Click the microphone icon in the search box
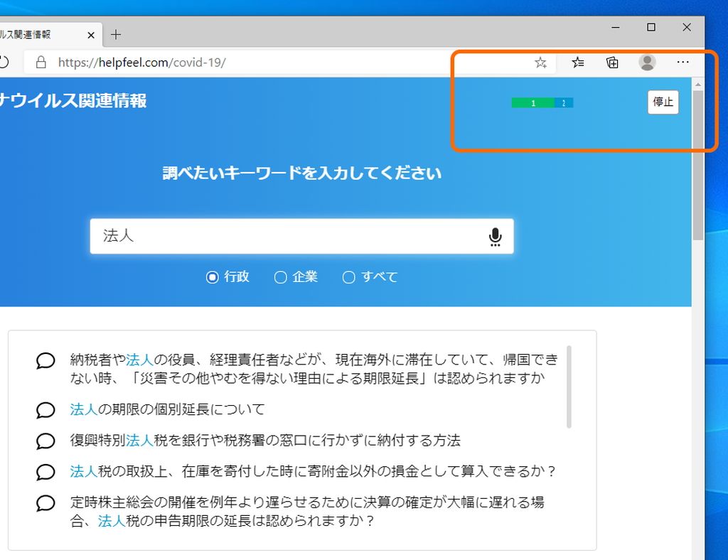728x560 pixels. coord(495,237)
